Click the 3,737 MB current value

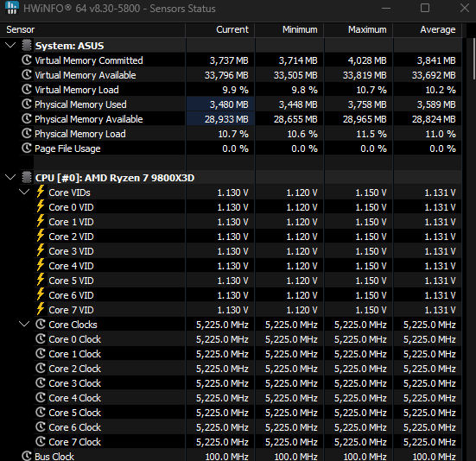pos(229,60)
